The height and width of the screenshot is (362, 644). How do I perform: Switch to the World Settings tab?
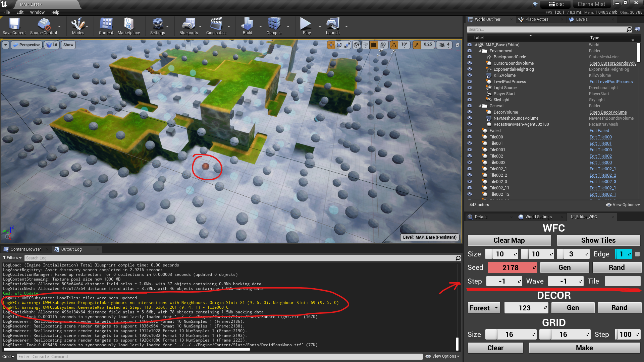538,217
